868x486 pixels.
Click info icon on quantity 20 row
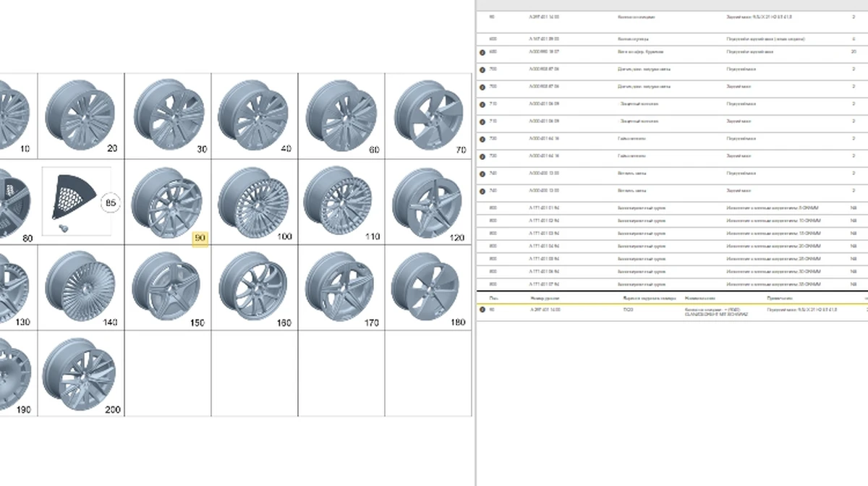[482, 52]
